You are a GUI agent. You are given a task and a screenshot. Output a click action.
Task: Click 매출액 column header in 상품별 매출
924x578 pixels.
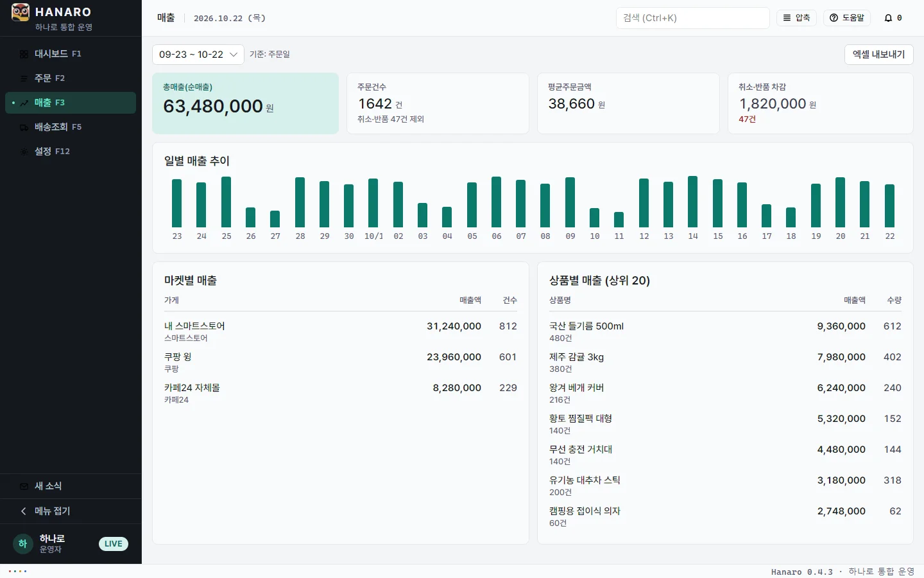pos(855,300)
